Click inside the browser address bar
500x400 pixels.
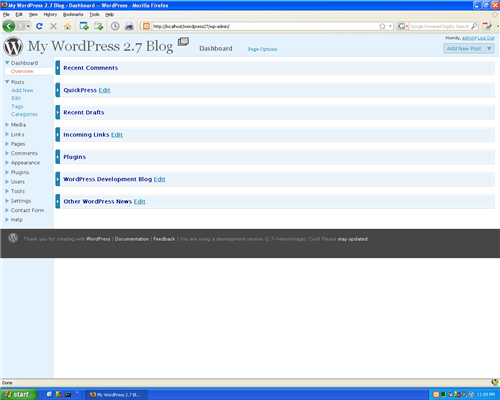[x=265, y=26]
